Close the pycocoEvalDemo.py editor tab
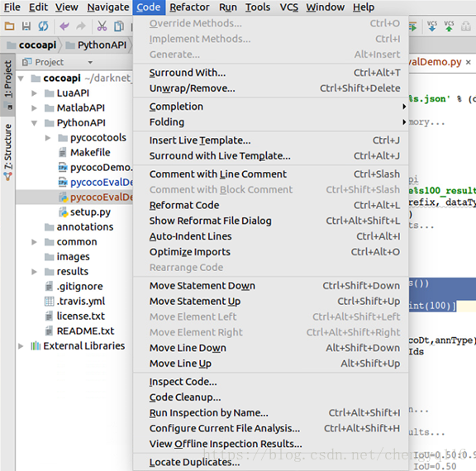This screenshot has height=471, width=476. [469, 62]
